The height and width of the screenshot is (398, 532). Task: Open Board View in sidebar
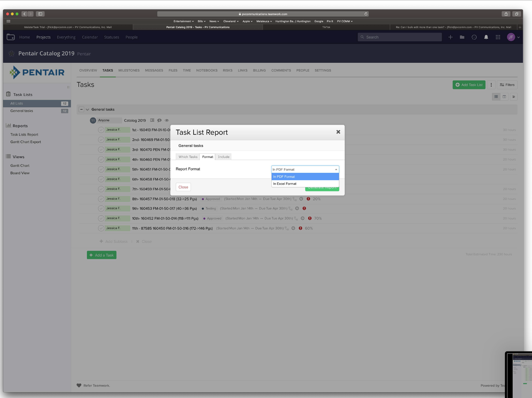pyautogui.click(x=20, y=173)
